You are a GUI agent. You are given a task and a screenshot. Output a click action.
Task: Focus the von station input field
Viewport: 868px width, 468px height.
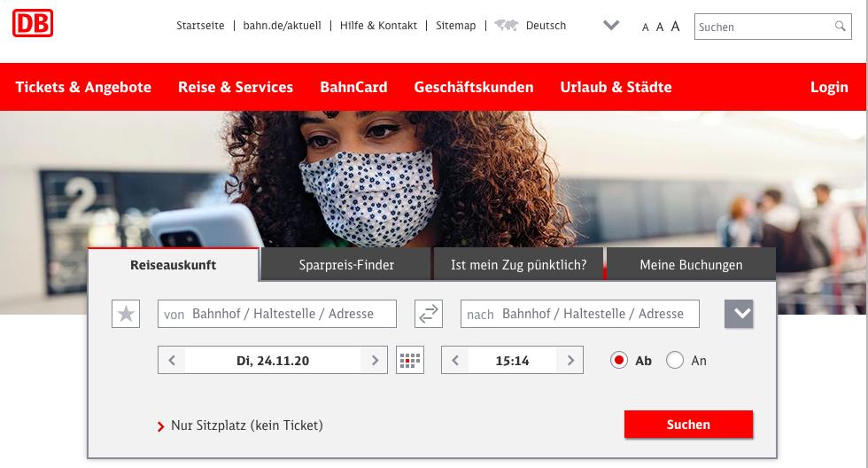pyautogui.click(x=276, y=314)
